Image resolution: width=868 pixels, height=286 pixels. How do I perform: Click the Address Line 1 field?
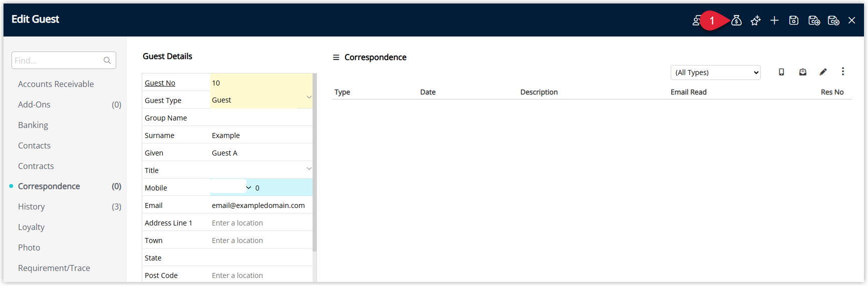(260, 222)
